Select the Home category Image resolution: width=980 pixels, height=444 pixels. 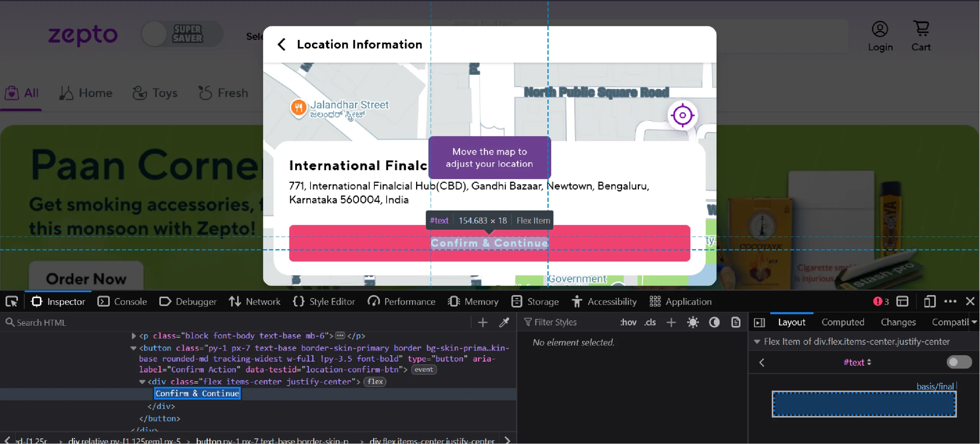pyautogui.click(x=86, y=93)
